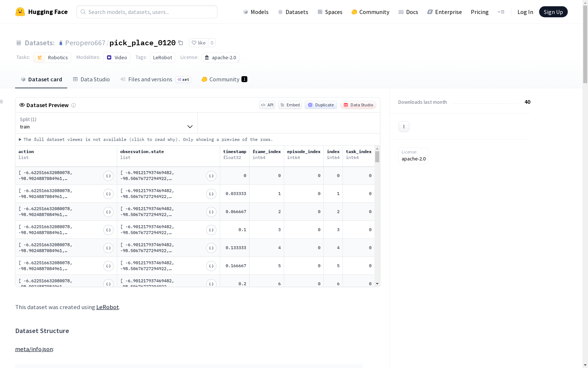Expand action JSON in timestamp 0.033333 row
The width and height of the screenshot is (588, 368).
pos(108,194)
